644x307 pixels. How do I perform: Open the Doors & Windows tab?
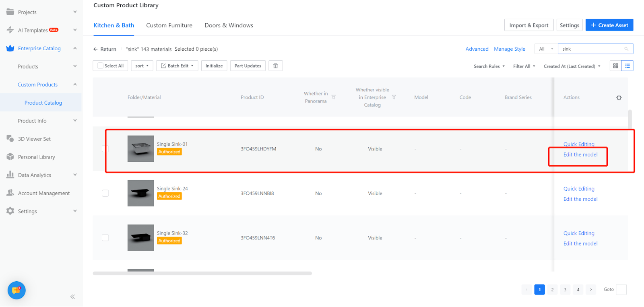click(x=229, y=25)
